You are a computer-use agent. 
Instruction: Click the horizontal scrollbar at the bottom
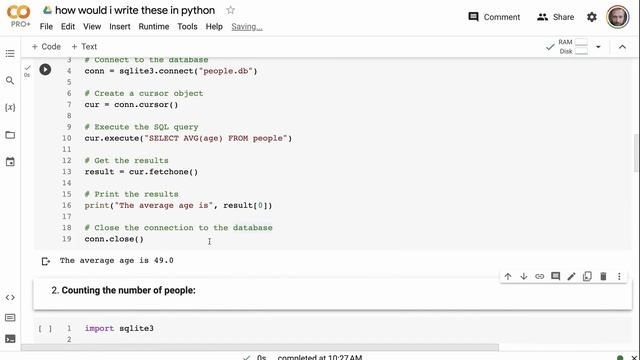(x=260, y=347)
